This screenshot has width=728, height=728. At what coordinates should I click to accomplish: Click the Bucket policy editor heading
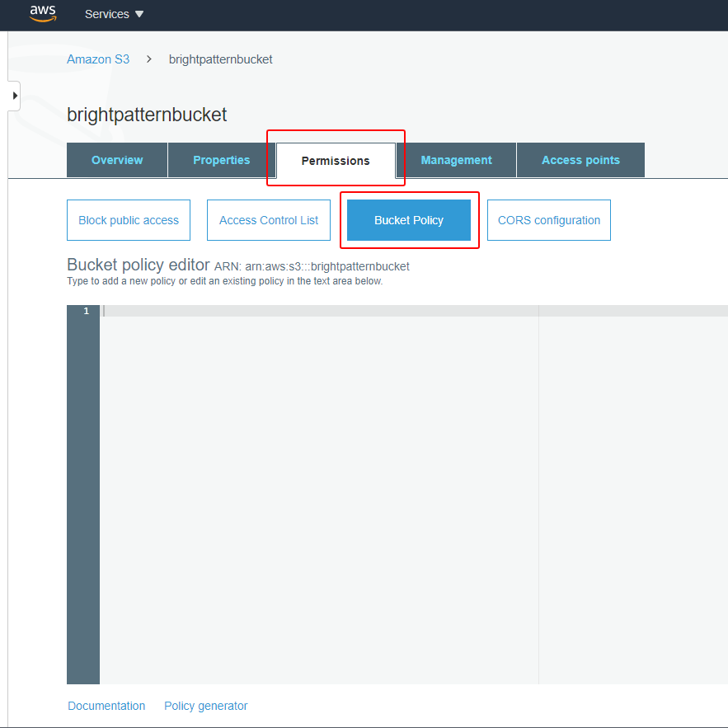click(139, 265)
